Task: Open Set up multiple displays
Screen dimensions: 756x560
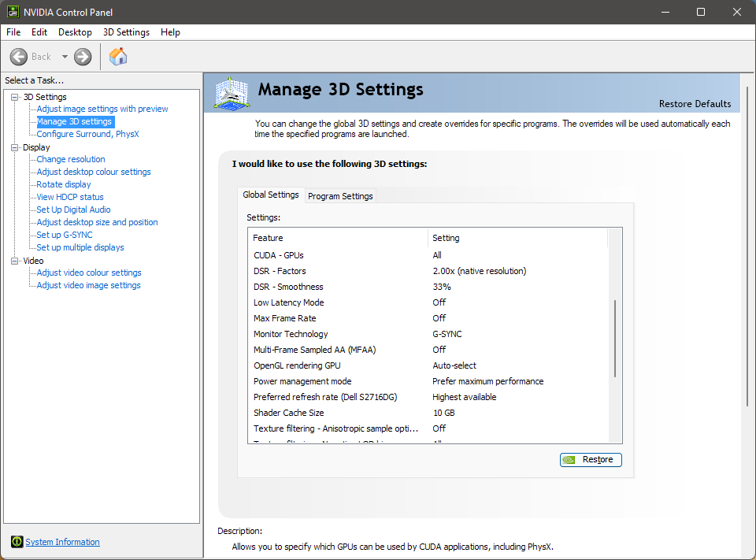Action: click(80, 247)
